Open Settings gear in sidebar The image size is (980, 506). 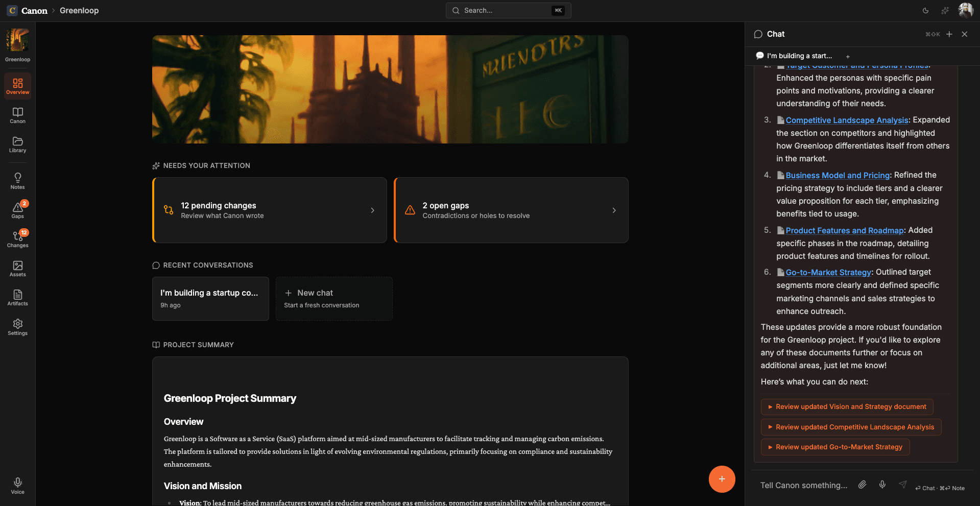[17, 327]
